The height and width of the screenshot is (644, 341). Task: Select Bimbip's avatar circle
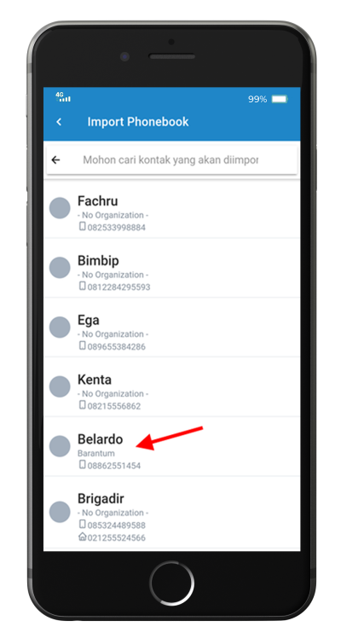60,268
